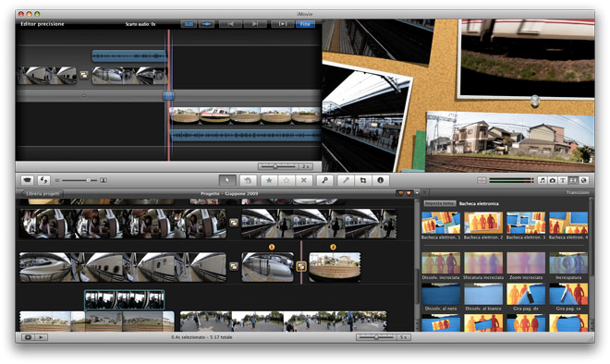
Task: Open the project options dropdown arrow
Action: 417,193
